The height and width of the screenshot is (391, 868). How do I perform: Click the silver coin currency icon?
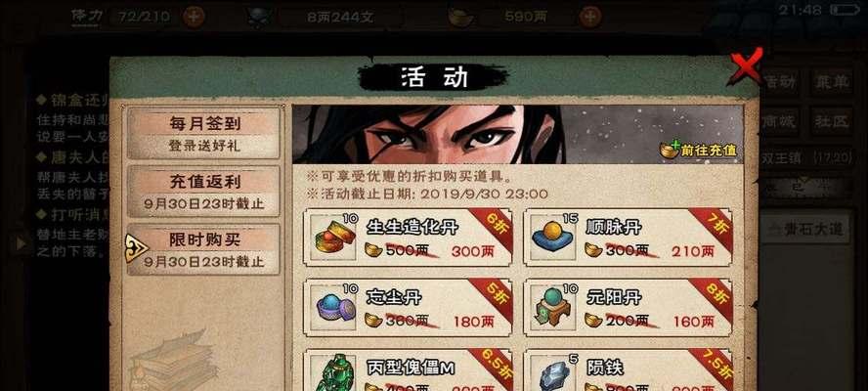click(x=258, y=17)
